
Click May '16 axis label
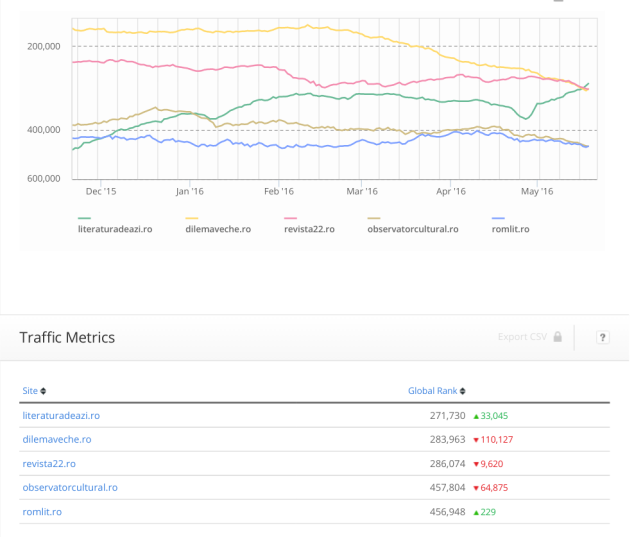[x=537, y=191]
